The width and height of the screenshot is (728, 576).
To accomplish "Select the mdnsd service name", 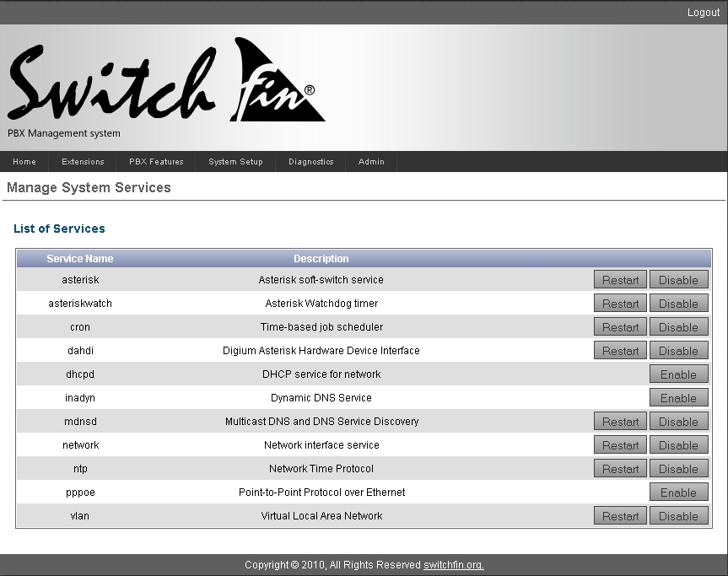I will tap(80, 422).
